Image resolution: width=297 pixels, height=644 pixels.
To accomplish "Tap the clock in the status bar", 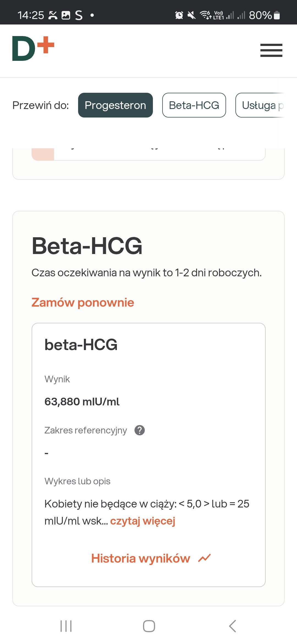I will [31, 15].
